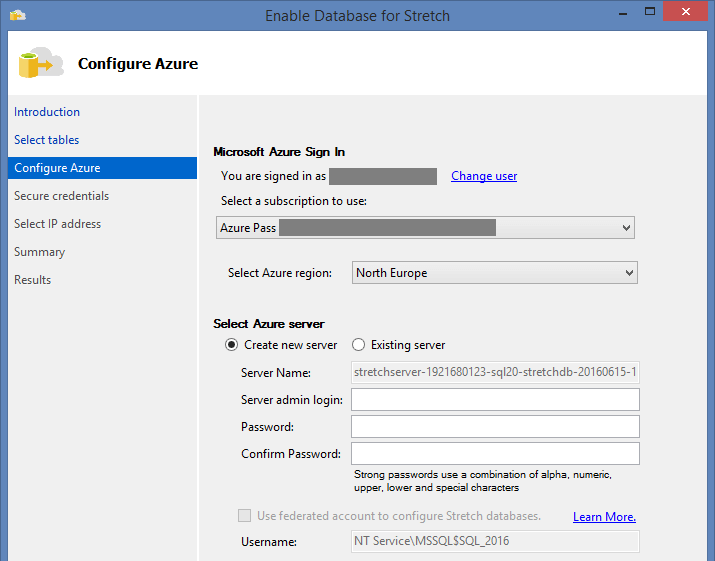Minimize the Enable Database for Stretch window
This screenshot has width=715, height=561.
point(623,13)
